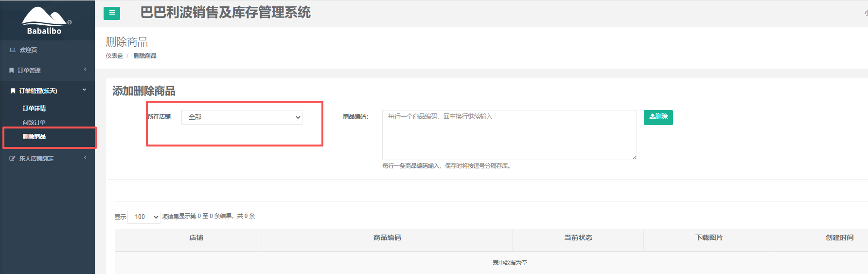Click the laptop icon beside 欢迎页
868x274 pixels.
[13, 50]
